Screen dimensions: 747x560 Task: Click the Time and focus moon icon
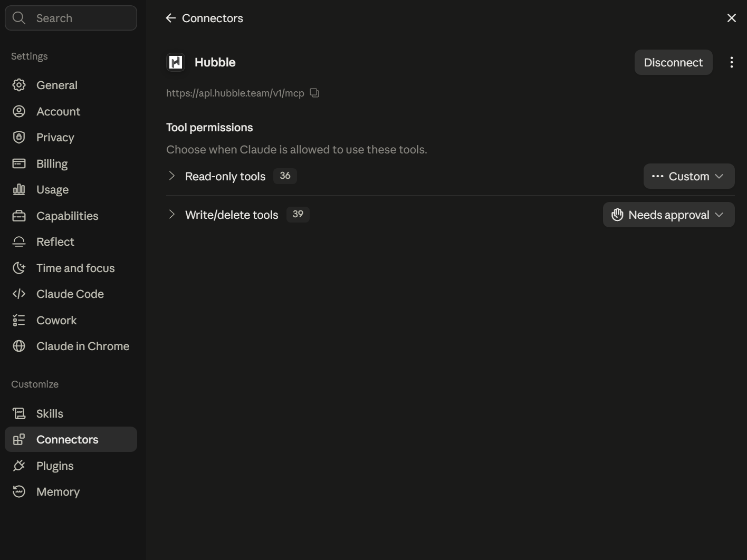[x=19, y=268]
